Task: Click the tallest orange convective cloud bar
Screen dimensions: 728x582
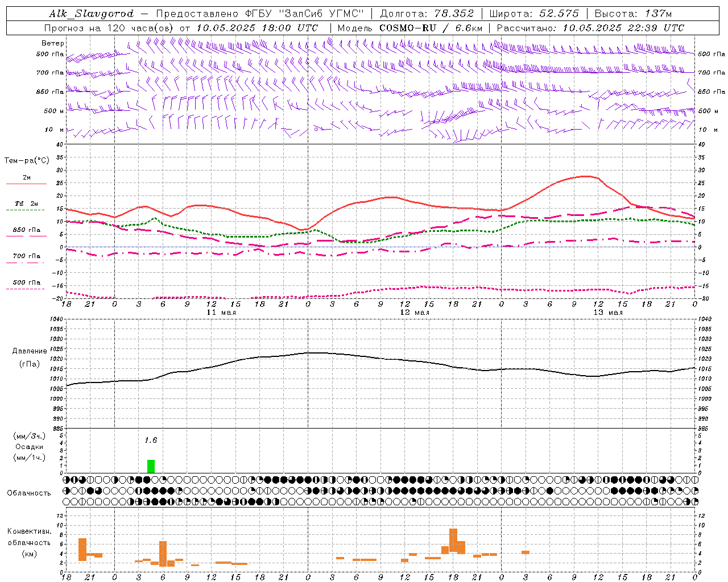Action: point(453,540)
